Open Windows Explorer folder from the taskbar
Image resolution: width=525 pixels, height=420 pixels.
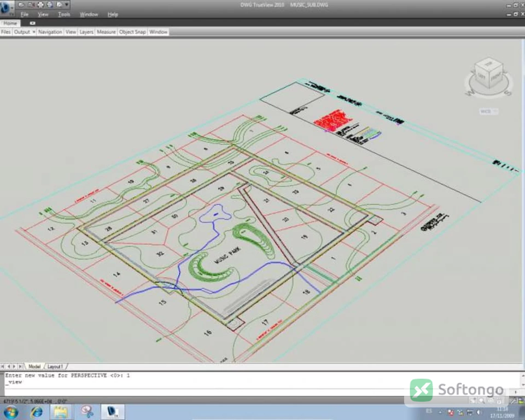point(61,412)
